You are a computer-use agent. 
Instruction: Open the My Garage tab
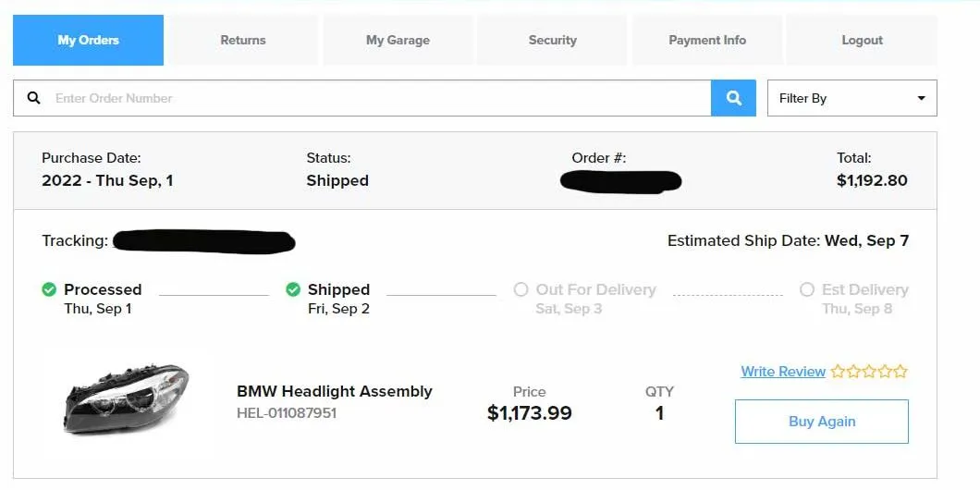coord(398,41)
